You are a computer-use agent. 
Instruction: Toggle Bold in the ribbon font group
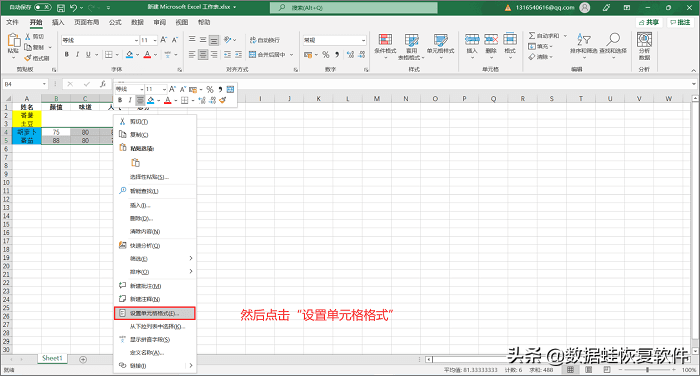pyautogui.click(x=67, y=54)
